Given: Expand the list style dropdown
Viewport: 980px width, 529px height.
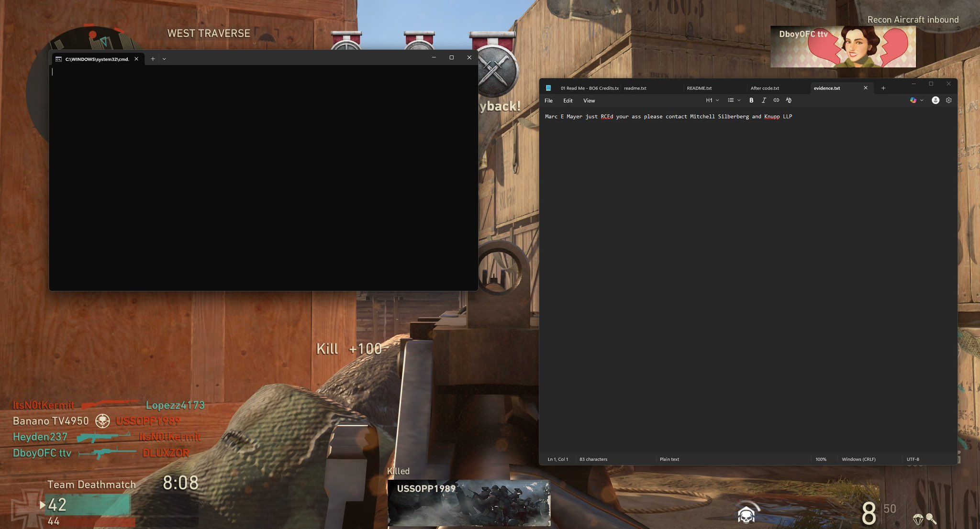Looking at the screenshot, I should point(734,100).
